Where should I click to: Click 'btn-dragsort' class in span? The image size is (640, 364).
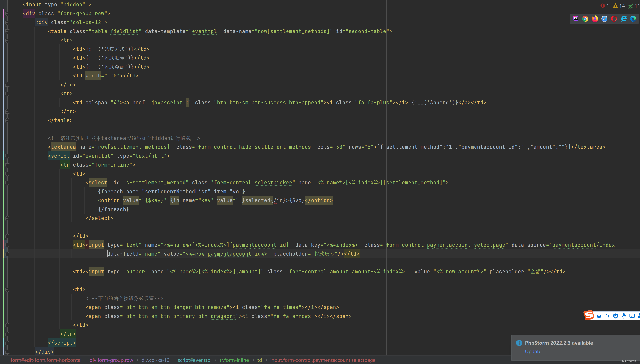click(x=217, y=316)
